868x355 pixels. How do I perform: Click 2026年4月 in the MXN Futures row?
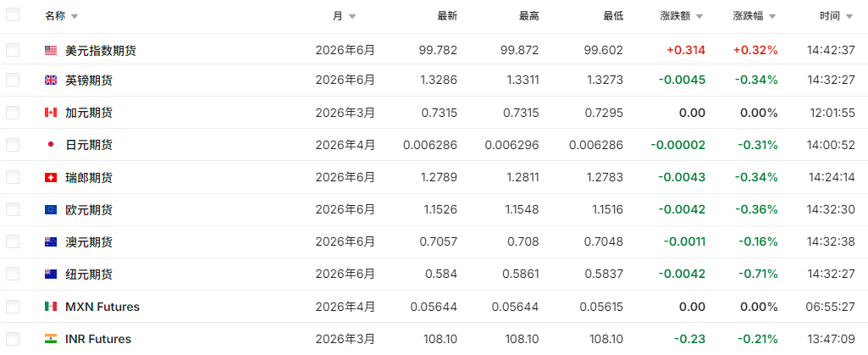tap(346, 306)
